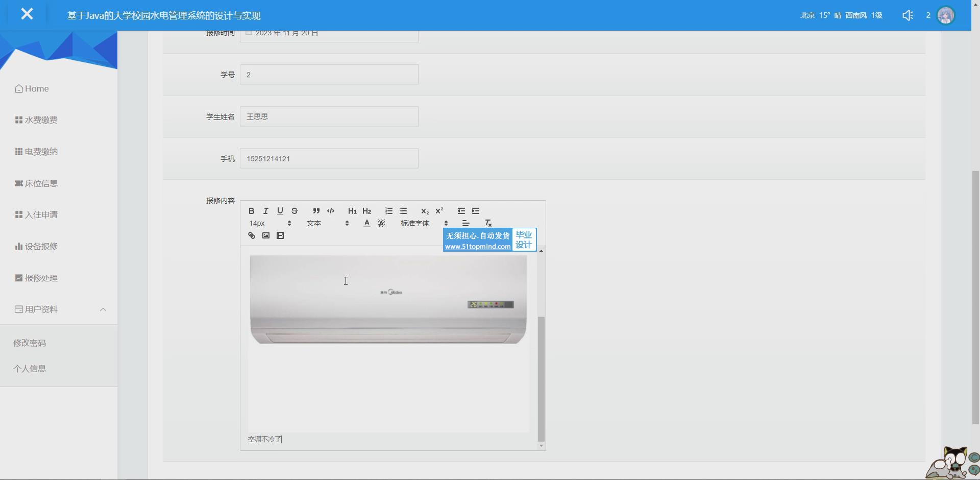The width and height of the screenshot is (980, 480).
Task: Increase paragraph indent
Action: 476,211
